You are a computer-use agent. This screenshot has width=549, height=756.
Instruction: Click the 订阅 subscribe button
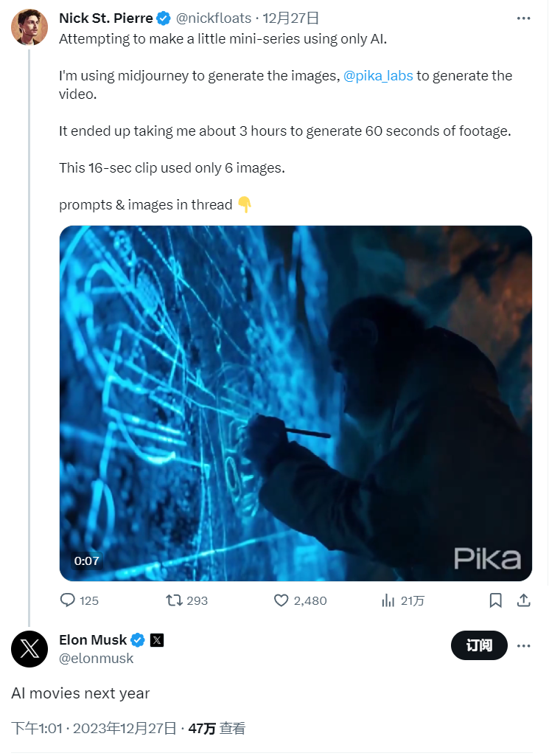479,645
